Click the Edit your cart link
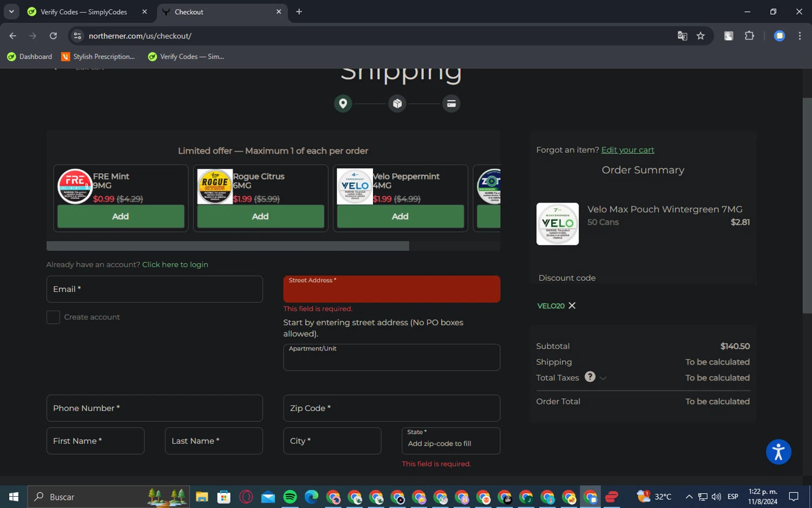The width and height of the screenshot is (812, 508). click(627, 150)
